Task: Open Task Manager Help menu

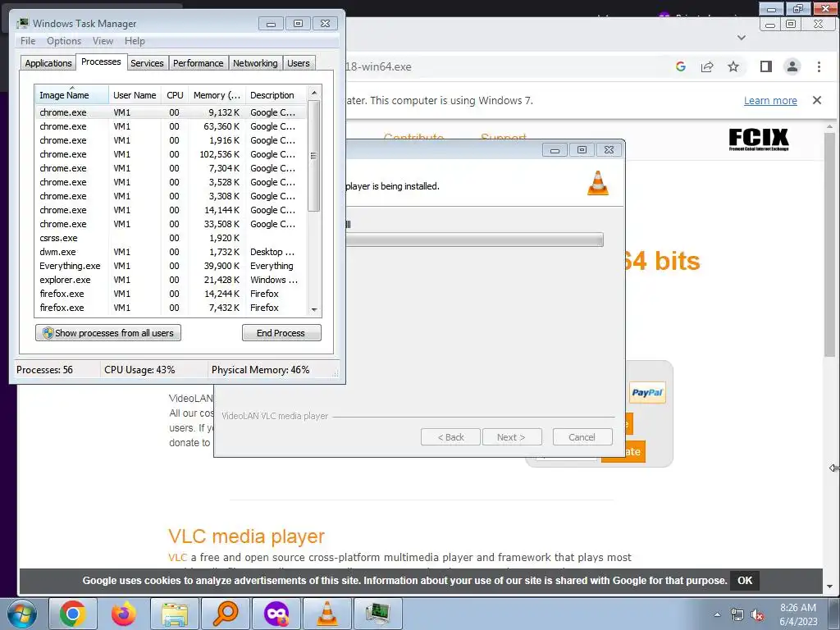Action: [x=135, y=41]
